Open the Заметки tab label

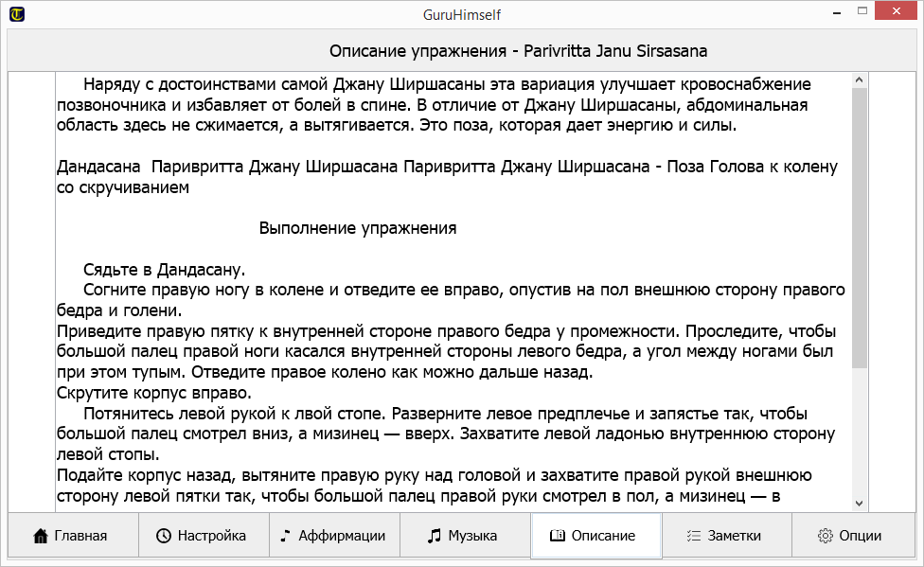(x=734, y=536)
